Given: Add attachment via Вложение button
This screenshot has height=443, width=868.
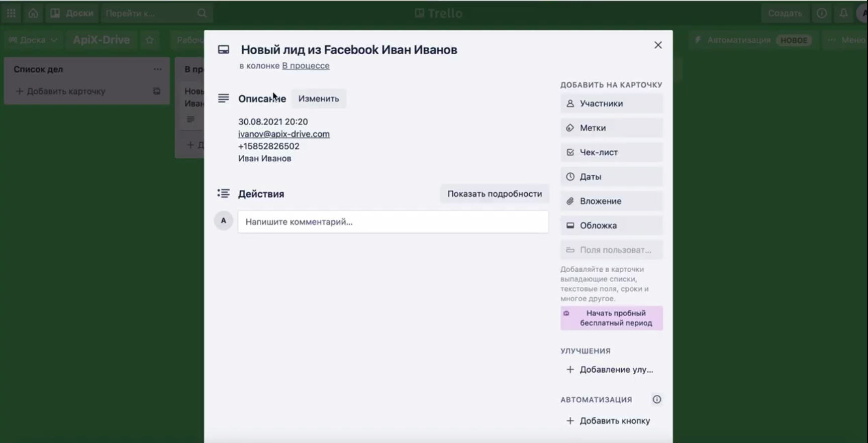Looking at the screenshot, I should coord(612,201).
